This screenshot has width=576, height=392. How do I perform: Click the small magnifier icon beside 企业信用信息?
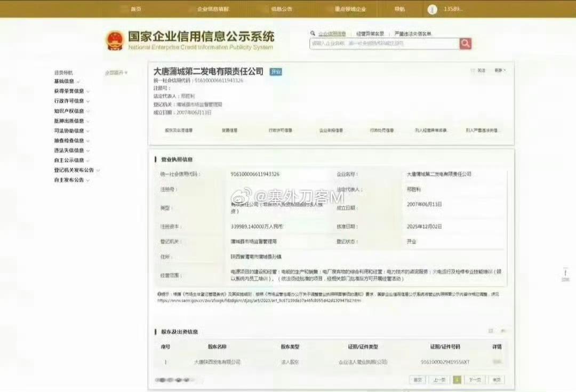313,34
